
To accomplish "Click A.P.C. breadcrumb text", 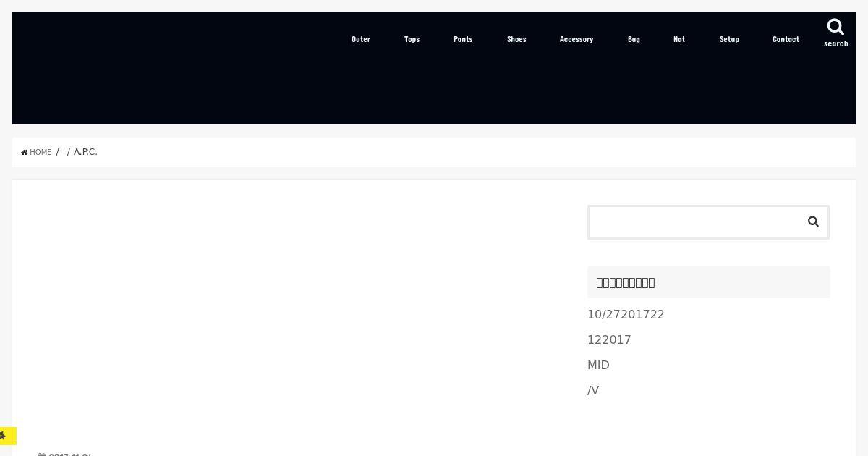I will pos(85,152).
